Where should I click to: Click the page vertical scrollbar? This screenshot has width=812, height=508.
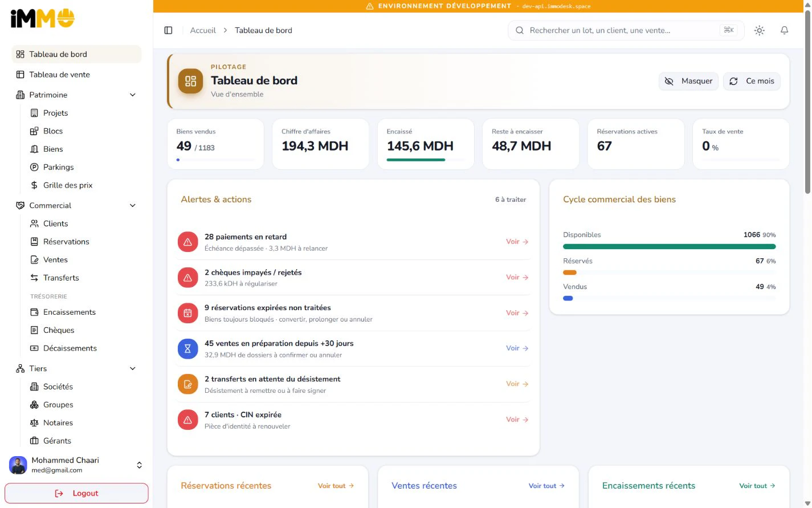click(x=807, y=103)
